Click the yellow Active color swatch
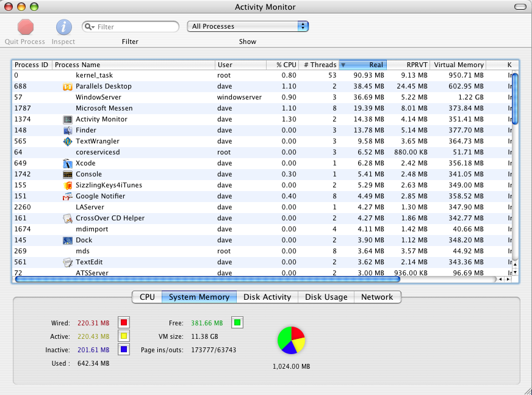Image resolution: width=532 pixels, height=395 pixels. [124, 336]
